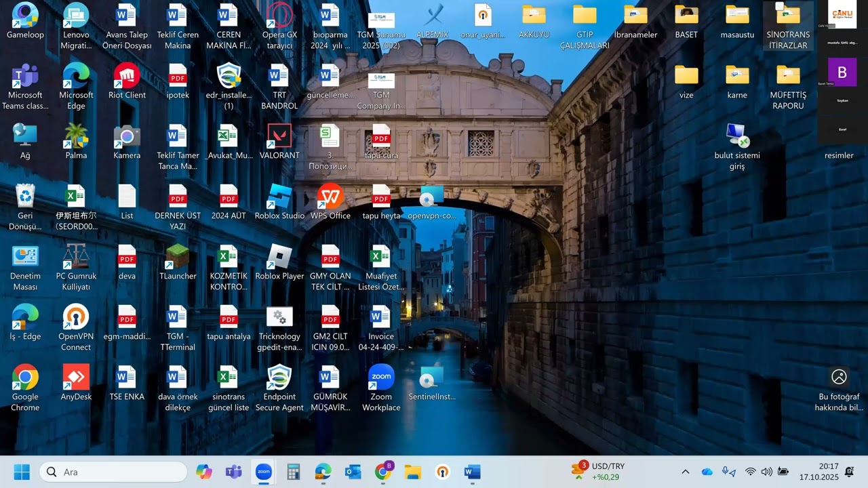
Task: Switch to Zoom in the taskbar
Action: pyautogui.click(x=263, y=472)
